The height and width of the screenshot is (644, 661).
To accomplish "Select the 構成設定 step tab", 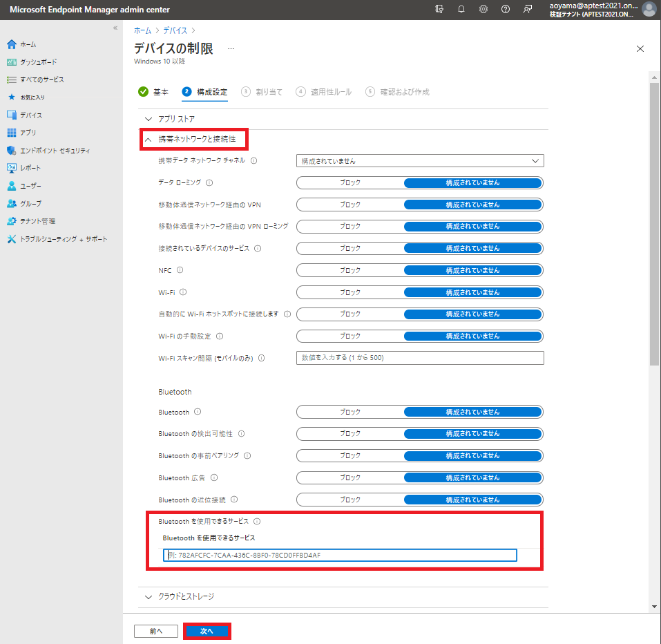I will coord(205,92).
